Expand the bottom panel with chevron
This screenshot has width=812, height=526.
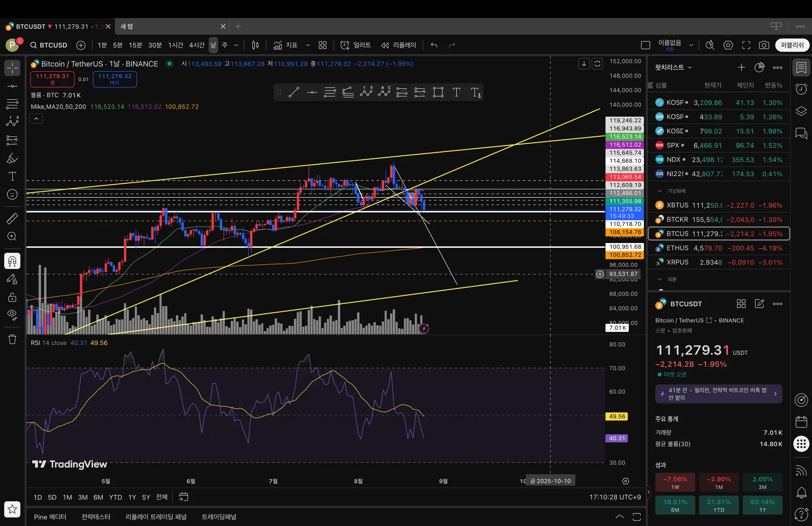(x=620, y=517)
